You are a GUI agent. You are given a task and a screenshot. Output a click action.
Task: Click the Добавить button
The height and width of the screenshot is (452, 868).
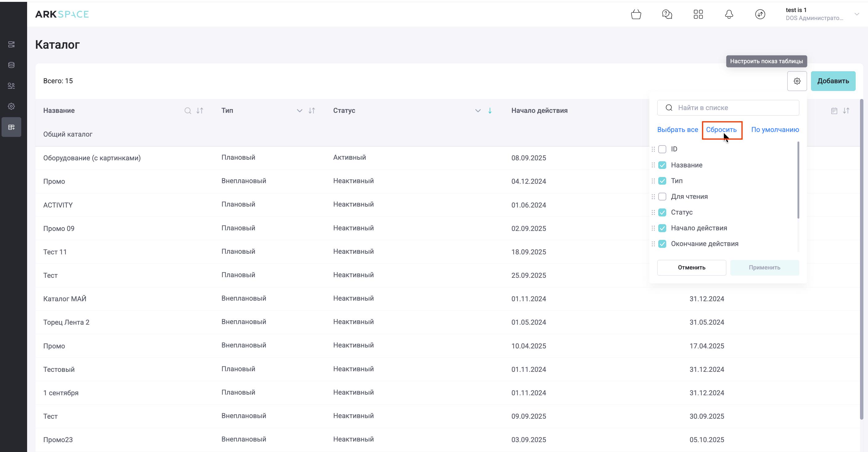[x=833, y=81]
